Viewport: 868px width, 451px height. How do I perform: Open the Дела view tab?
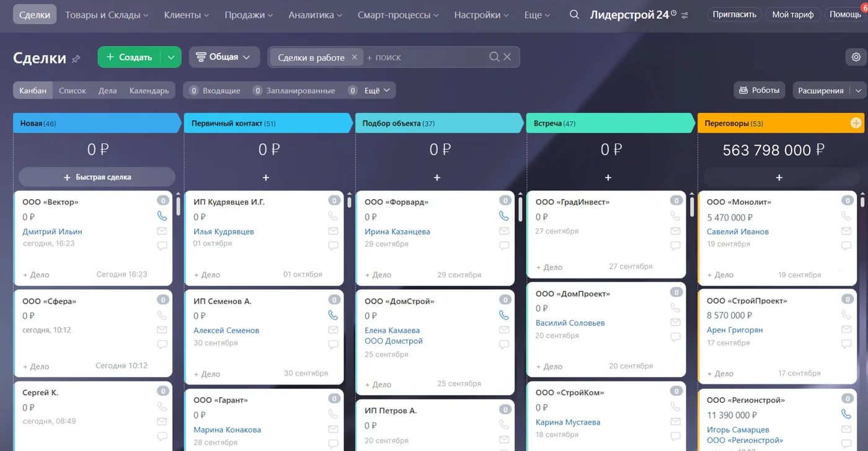coord(107,91)
